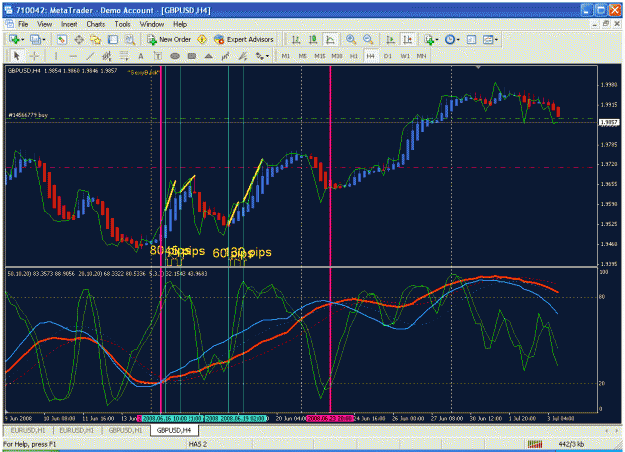Open the Help menu
Image resolution: width=625 pixels, height=452 pixels.
point(180,24)
